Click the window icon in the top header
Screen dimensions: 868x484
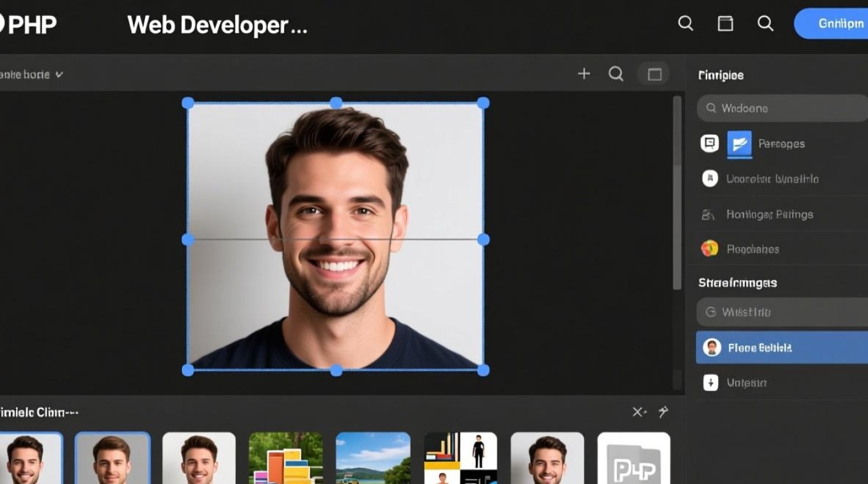[x=725, y=24]
